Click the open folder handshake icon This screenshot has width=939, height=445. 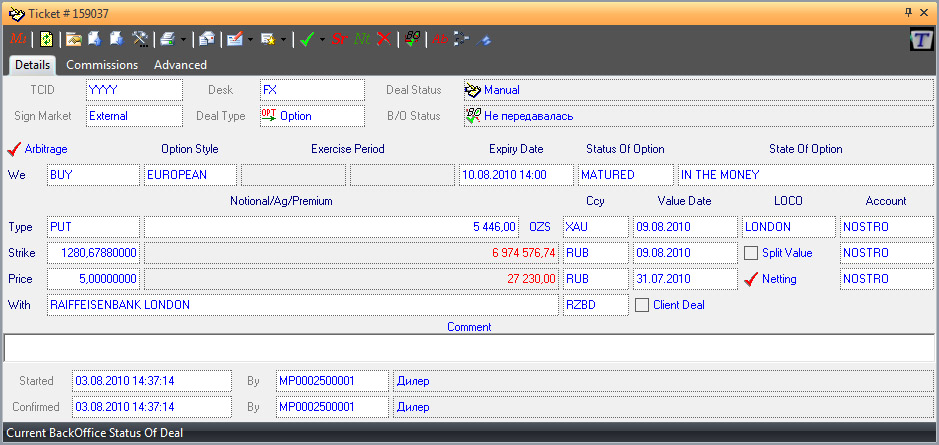coord(73,40)
